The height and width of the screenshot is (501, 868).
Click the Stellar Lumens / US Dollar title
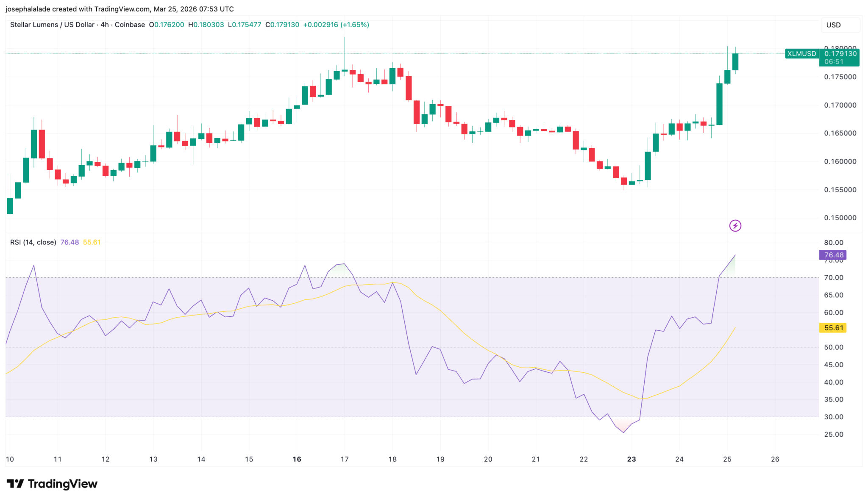tap(52, 25)
